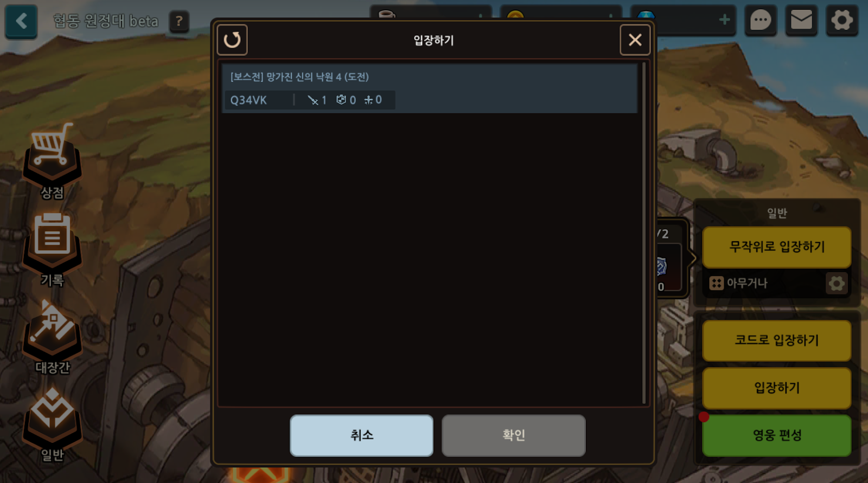Click the 취소 cancel button
Viewport: 868px width, 483px height.
[x=361, y=435]
